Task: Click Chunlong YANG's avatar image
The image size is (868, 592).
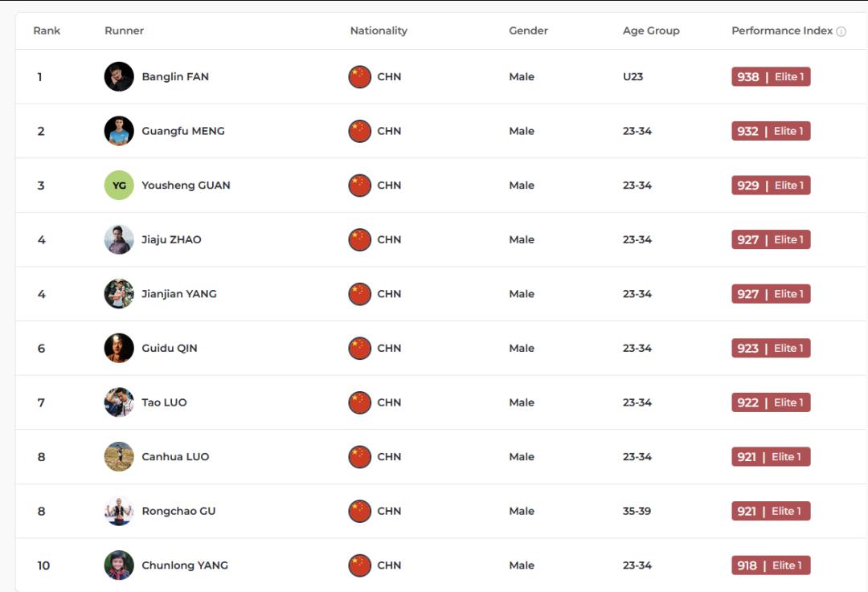Action: click(x=119, y=565)
